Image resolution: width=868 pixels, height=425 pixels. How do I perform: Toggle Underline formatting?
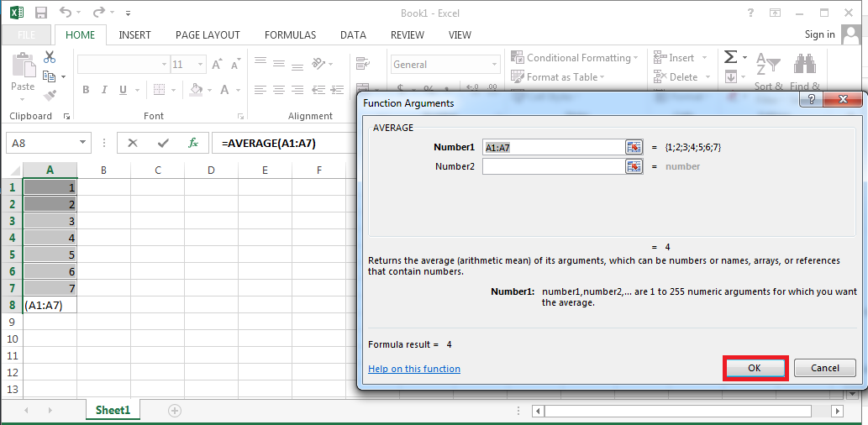pos(122,90)
